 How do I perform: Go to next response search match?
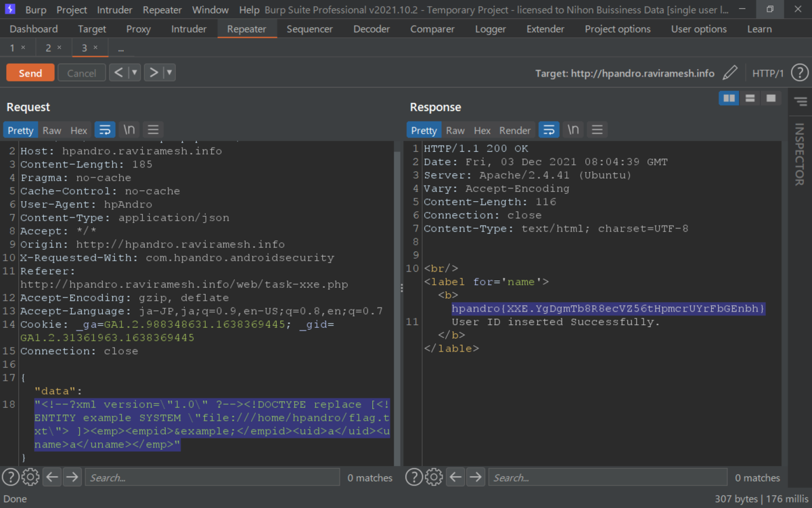coord(476,477)
